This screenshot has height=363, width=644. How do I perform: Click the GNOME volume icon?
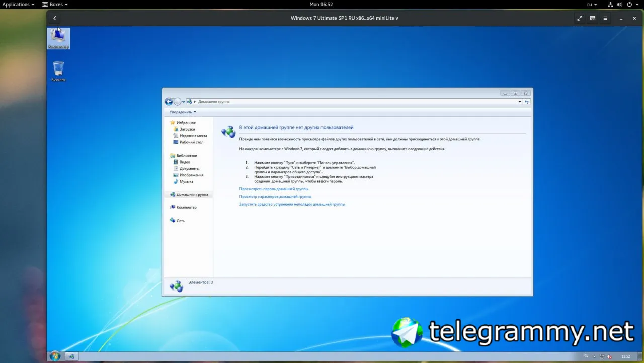(621, 4)
